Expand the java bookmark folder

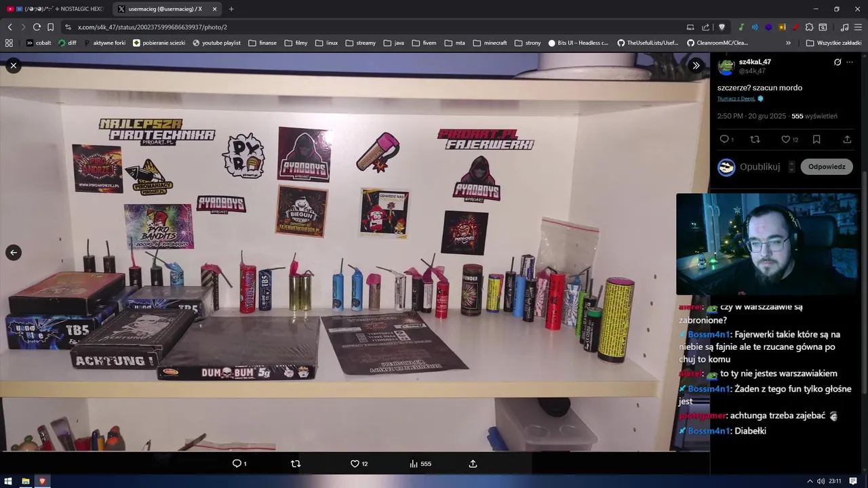coord(393,43)
